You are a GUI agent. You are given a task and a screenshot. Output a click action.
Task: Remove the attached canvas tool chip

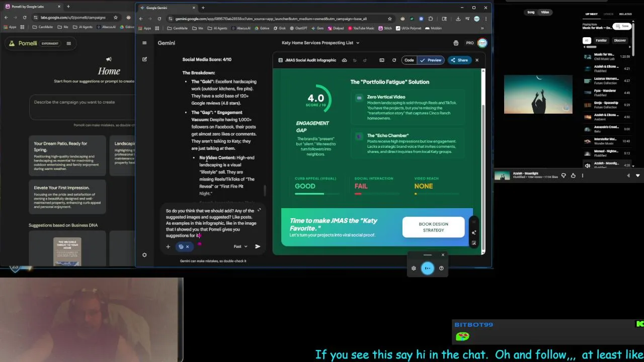(187, 246)
